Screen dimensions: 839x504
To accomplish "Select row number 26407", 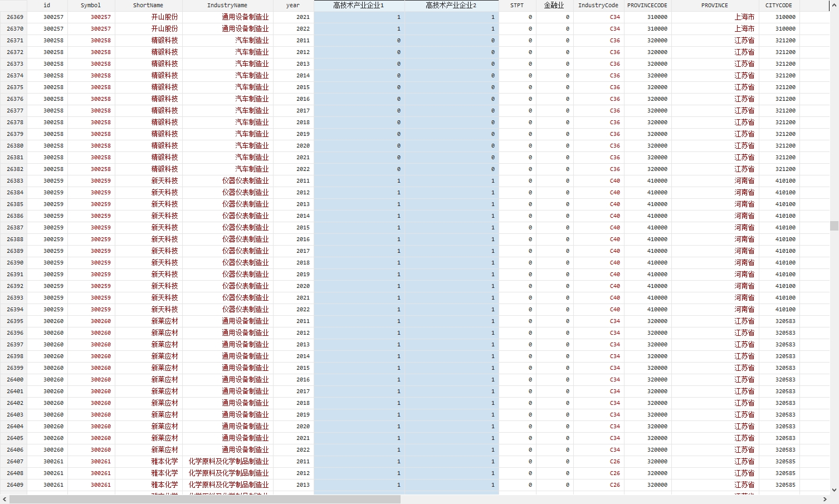I will tap(14, 462).
